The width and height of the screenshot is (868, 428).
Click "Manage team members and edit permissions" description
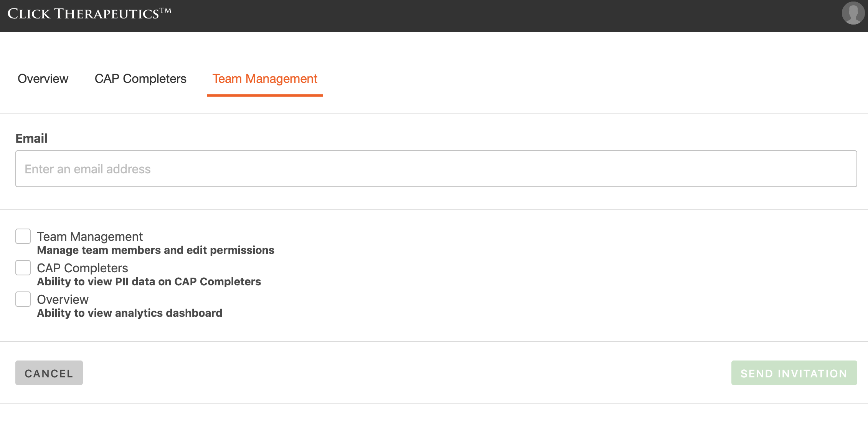(155, 250)
